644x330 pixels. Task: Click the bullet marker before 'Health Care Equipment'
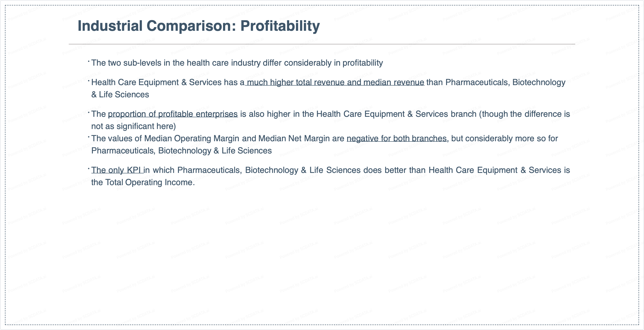tap(89, 81)
